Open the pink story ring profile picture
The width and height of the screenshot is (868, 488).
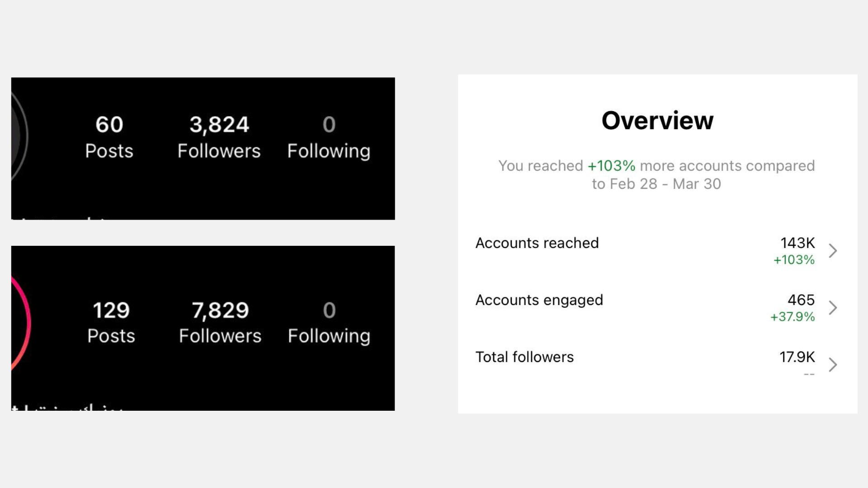[x=21, y=323]
